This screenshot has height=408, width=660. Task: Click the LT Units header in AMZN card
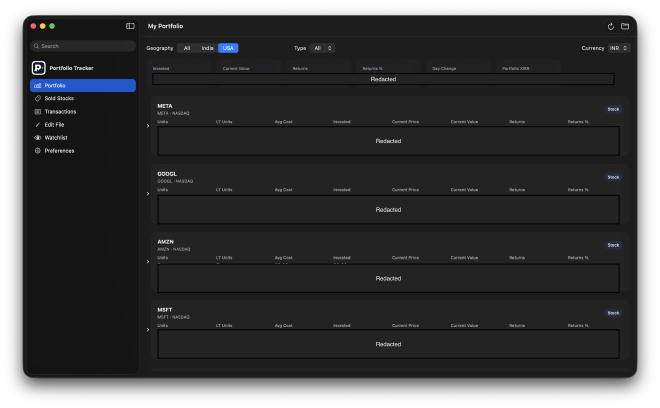click(x=224, y=258)
